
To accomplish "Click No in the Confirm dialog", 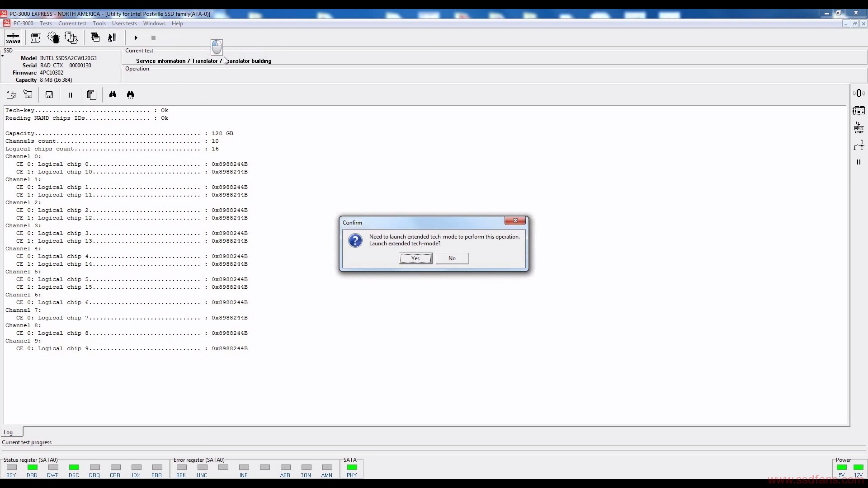I will (x=452, y=258).
